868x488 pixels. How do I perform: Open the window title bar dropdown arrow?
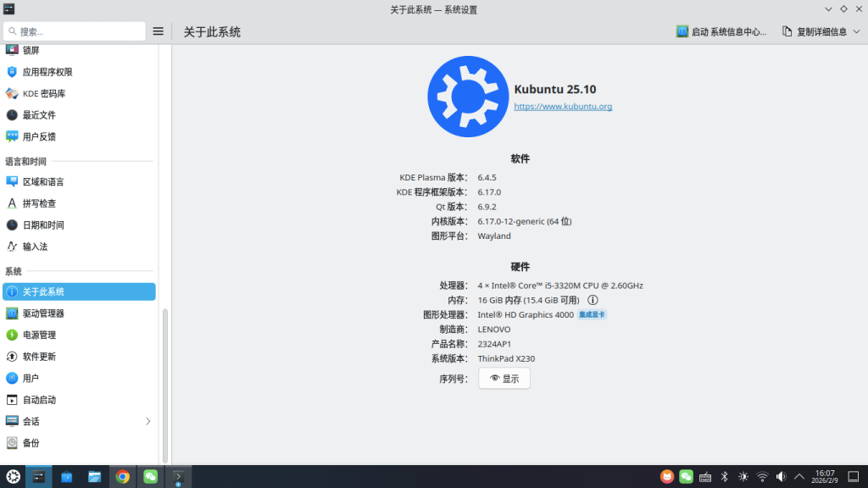click(x=828, y=9)
